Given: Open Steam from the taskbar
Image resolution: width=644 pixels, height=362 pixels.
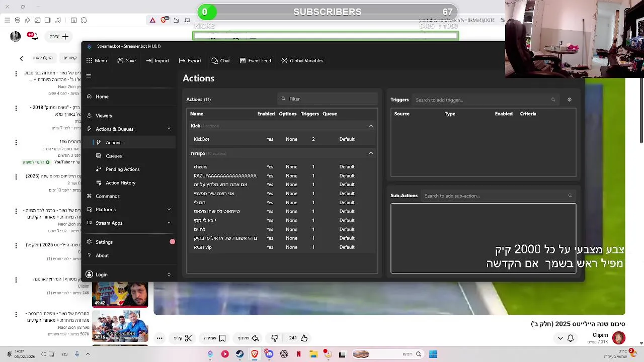Looking at the screenshot, I should (x=239, y=354).
